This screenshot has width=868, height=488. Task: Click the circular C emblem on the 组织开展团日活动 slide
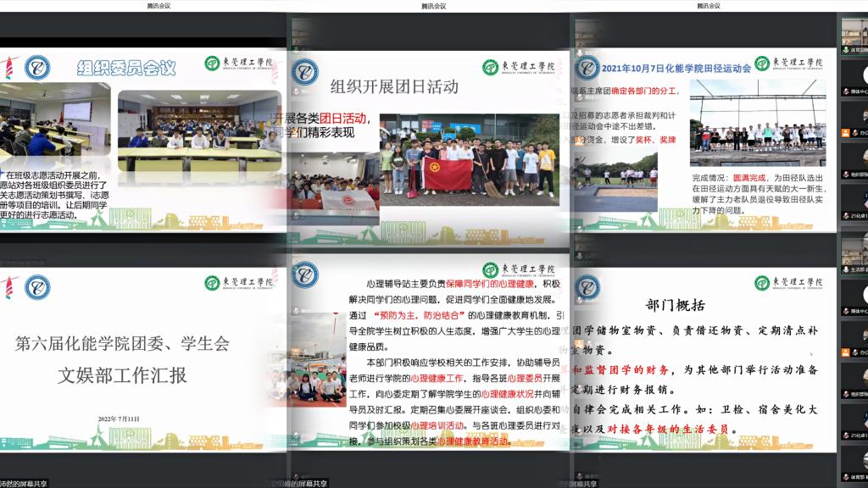(x=304, y=71)
